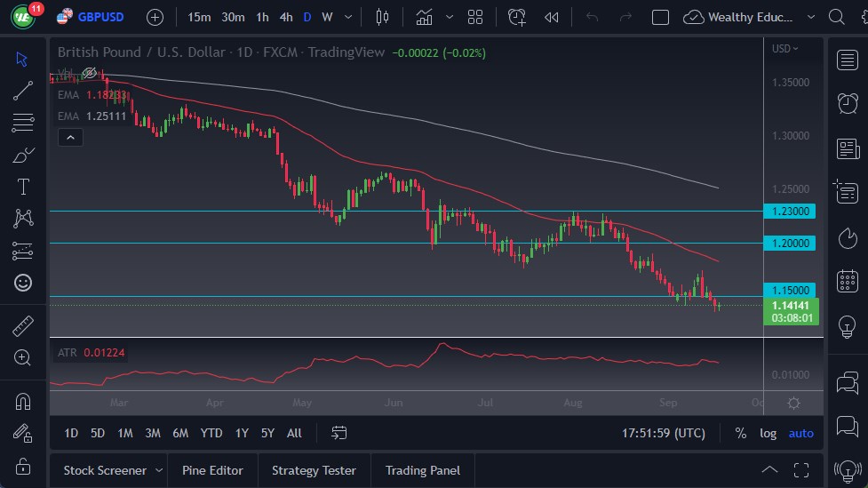Select the Text annotation tool
Image resolution: width=868 pixels, height=488 pixels.
click(x=23, y=187)
